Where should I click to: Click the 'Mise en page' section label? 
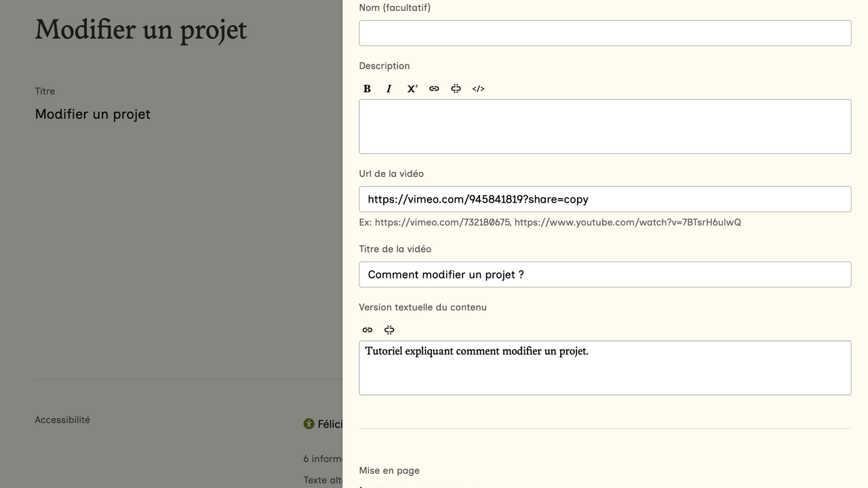pyautogui.click(x=389, y=470)
